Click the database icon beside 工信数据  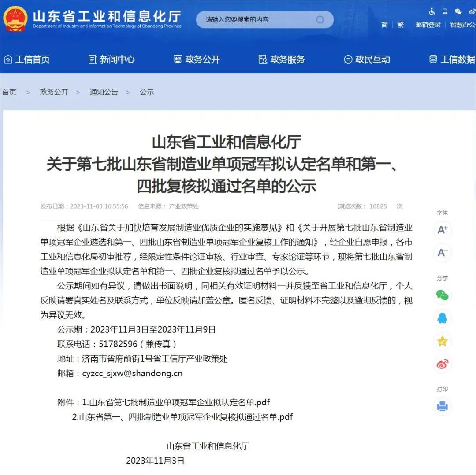click(433, 59)
